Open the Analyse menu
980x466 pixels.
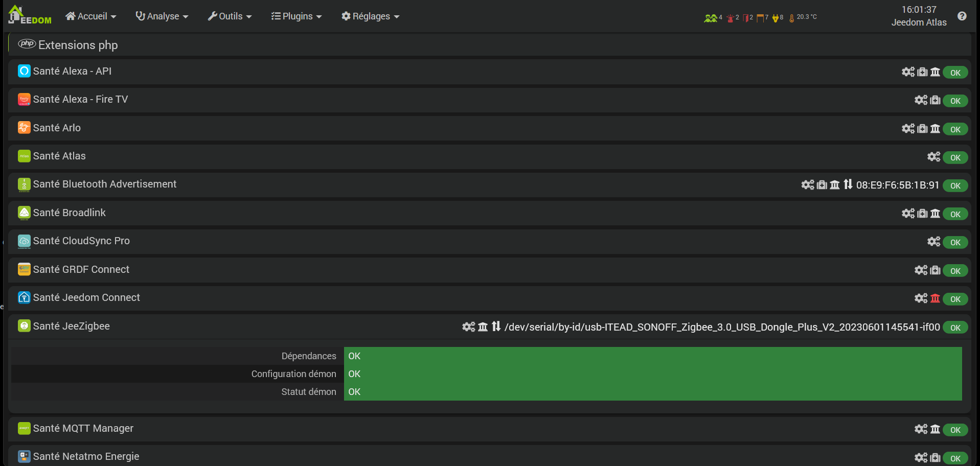click(162, 16)
